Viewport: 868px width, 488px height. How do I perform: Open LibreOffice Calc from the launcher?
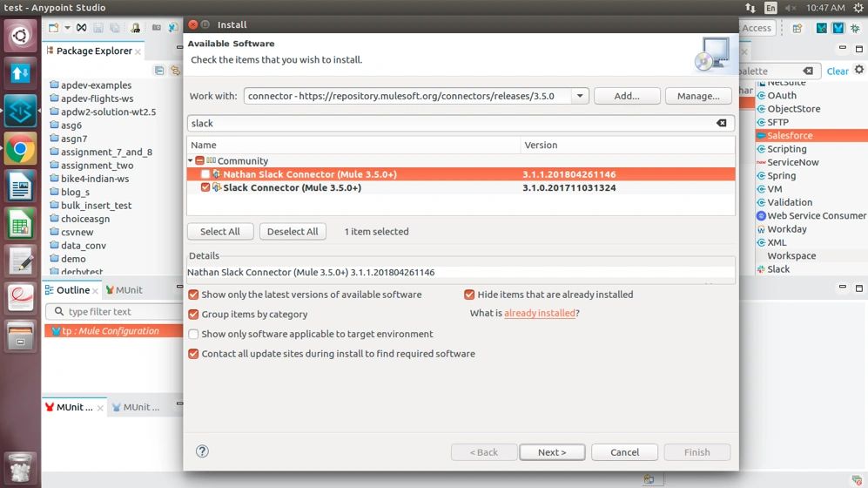pyautogui.click(x=21, y=224)
